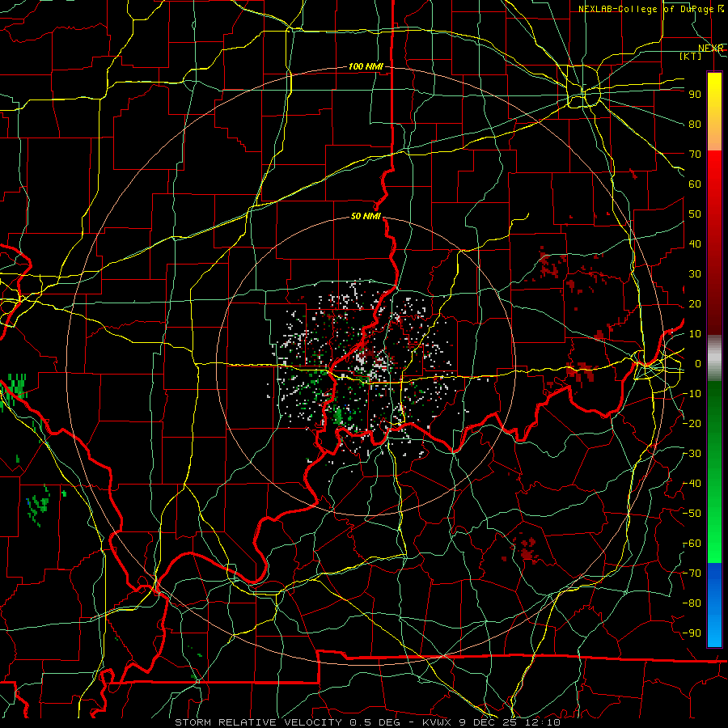Click the Storm Relative Velocity caption at the bottom
728x728 pixels.
point(368,722)
